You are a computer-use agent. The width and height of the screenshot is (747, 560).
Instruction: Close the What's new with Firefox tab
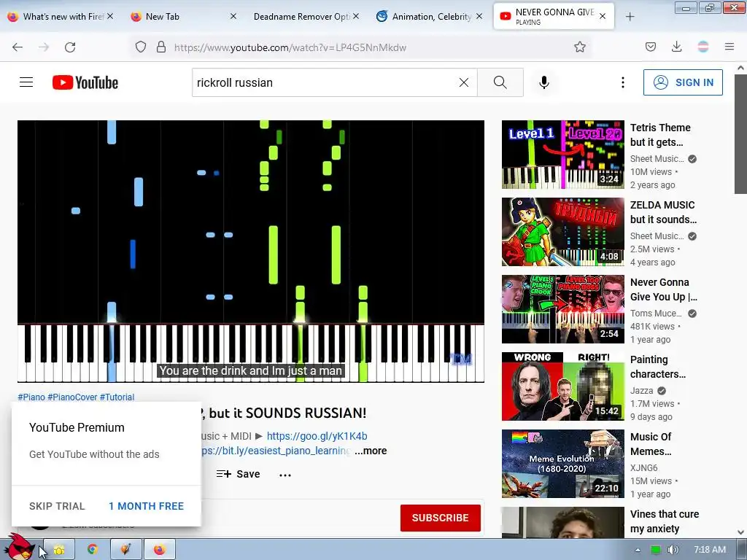pos(110,16)
